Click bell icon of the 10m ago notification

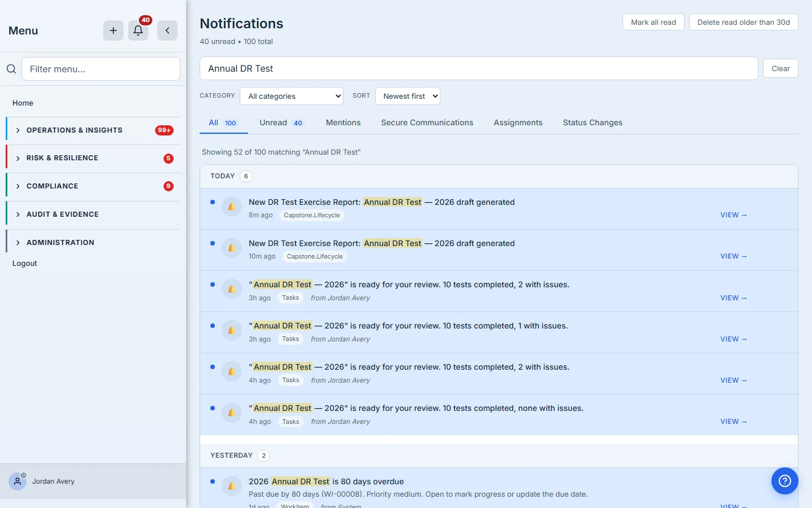(232, 248)
